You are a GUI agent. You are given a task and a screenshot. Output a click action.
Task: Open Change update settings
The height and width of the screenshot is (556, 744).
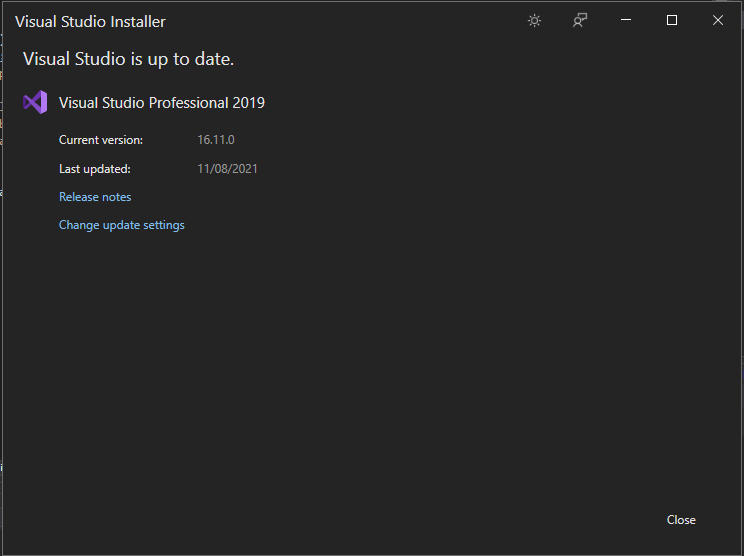click(x=121, y=225)
